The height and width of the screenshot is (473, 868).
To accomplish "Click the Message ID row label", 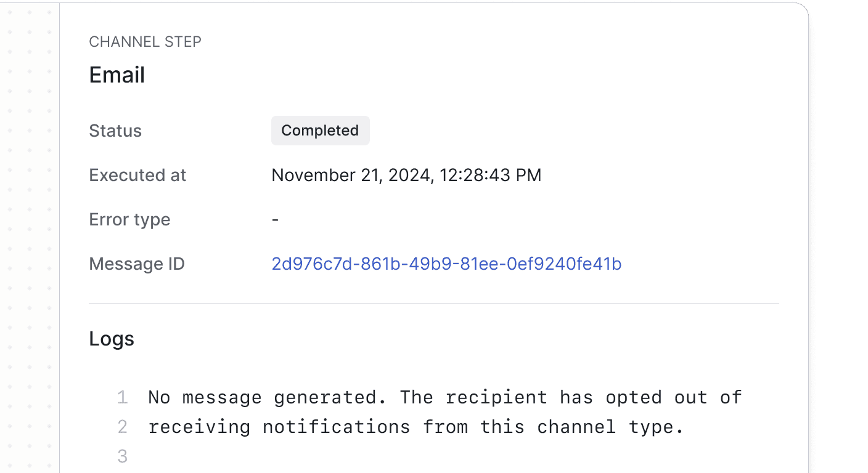I will pos(137,264).
